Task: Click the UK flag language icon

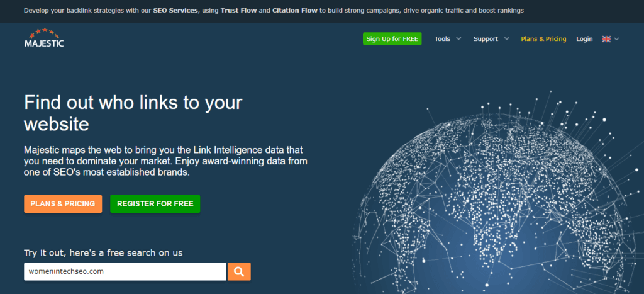Action: pos(606,39)
